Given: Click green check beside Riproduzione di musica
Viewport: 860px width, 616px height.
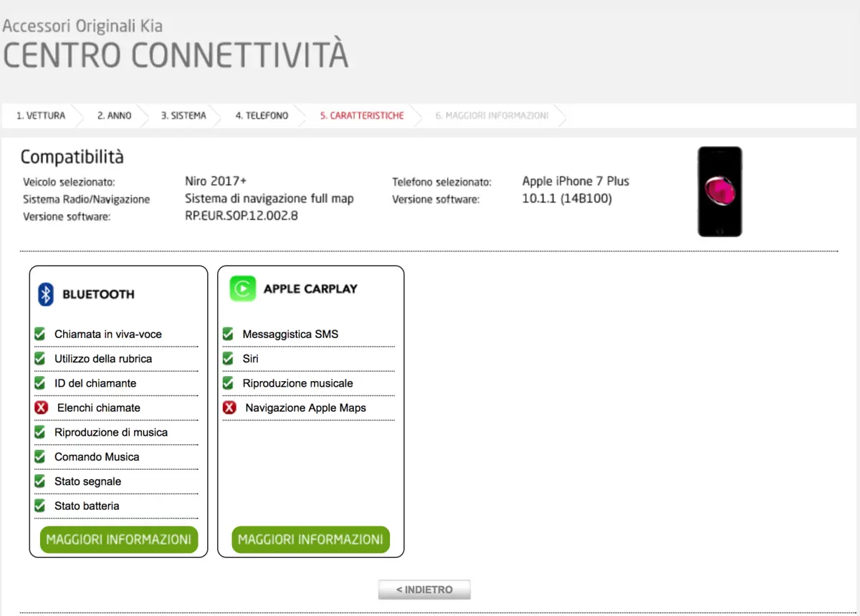Looking at the screenshot, I should pos(40,432).
